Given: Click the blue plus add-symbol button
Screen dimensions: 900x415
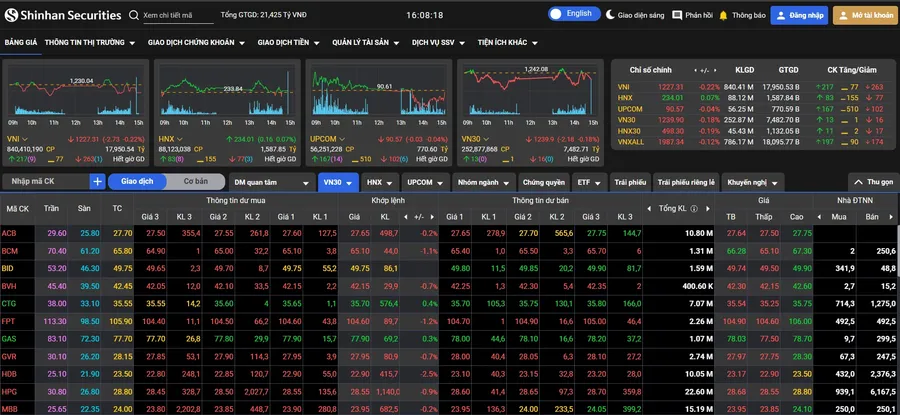Looking at the screenshot, I should pos(98,182).
